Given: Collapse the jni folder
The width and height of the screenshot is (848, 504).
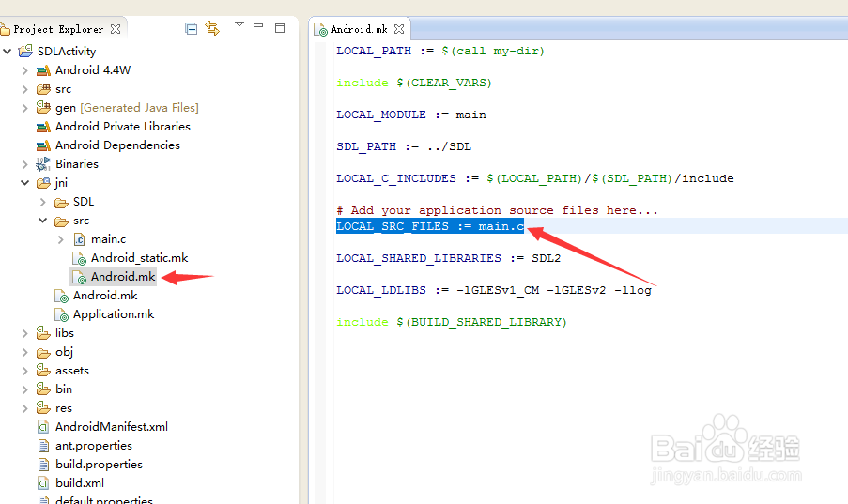Looking at the screenshot, I should [x=24, y=183].
